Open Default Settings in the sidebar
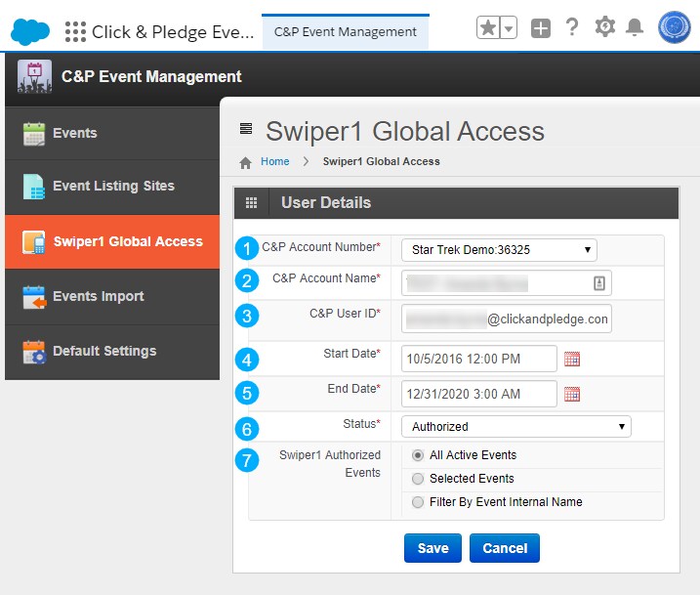The image size is (700, 595). [112, 352]
